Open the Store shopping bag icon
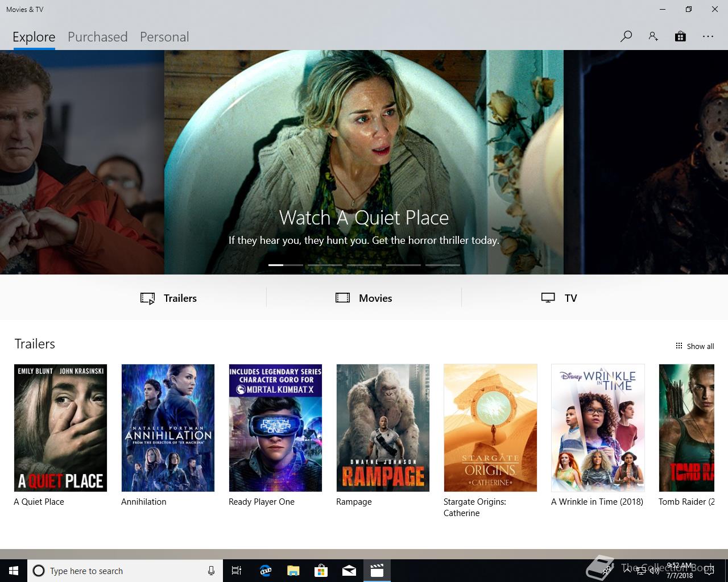728x582 pixels. click(x=680, y=36)
